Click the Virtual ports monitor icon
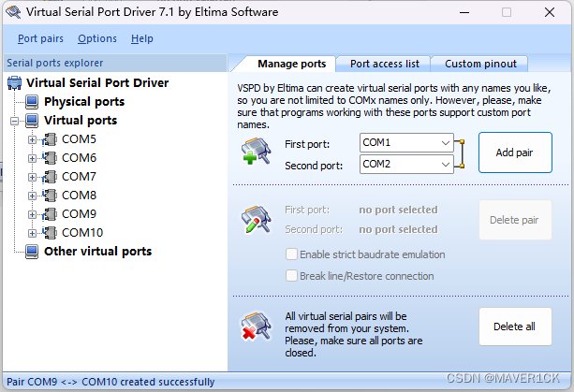Screen dimensions: 574x392 (32, 121)
